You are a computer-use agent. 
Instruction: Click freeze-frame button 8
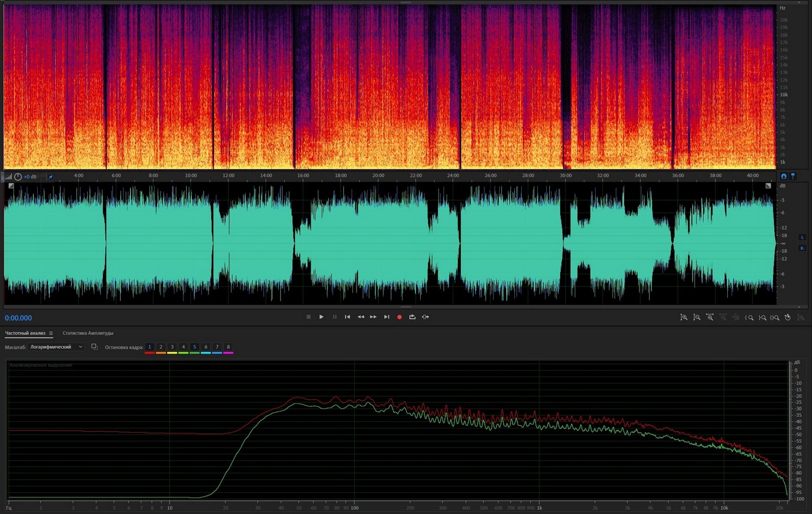[x=228, y=347]
